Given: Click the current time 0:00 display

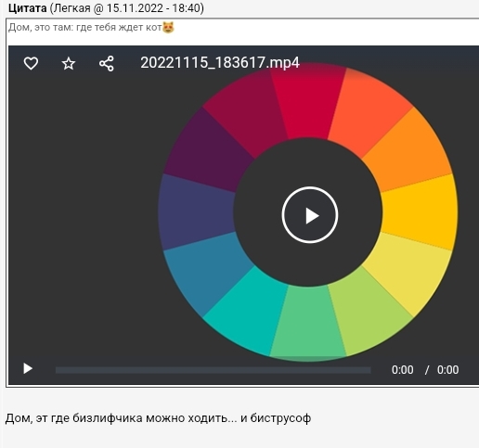Looking at the screenshot, I should (x=402, y=370).
